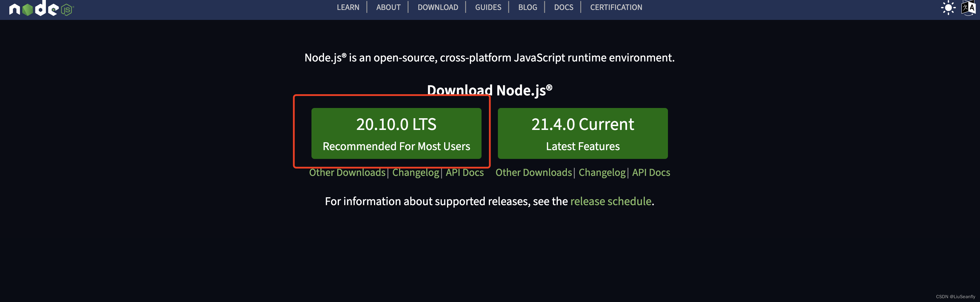Open the GUIDES navigation item
980x302 pixels.
(488, 7)
